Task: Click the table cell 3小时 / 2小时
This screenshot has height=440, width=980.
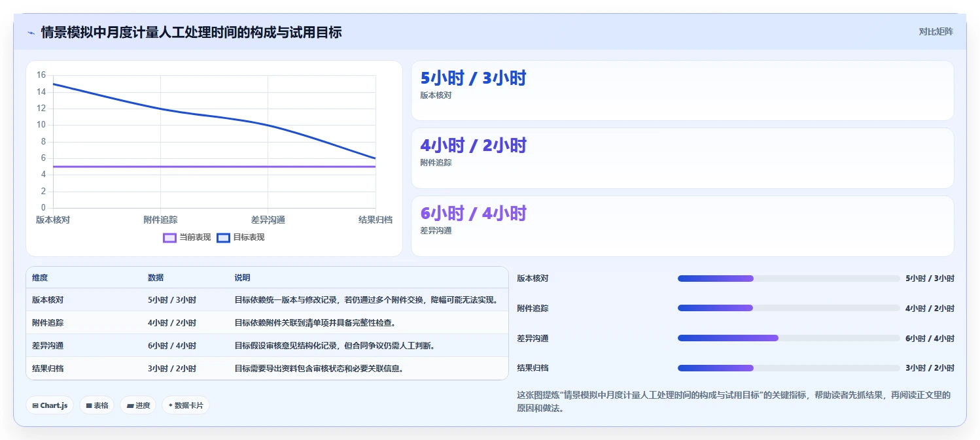Action: pos(172,369)
